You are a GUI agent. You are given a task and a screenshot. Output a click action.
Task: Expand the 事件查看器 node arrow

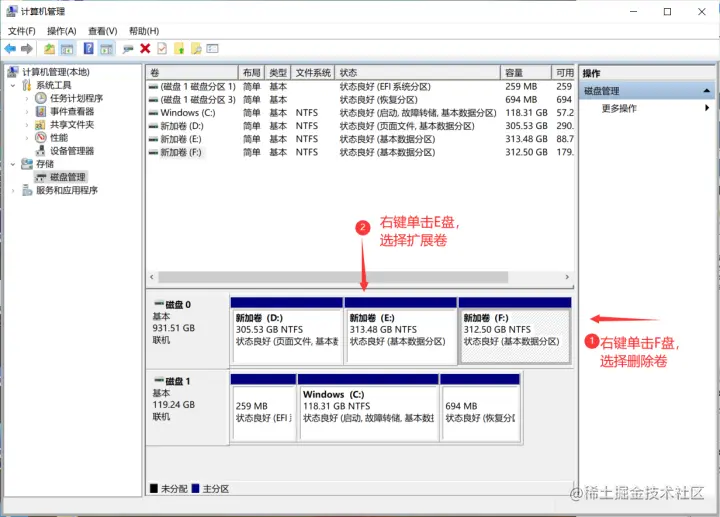click(27, 112)
